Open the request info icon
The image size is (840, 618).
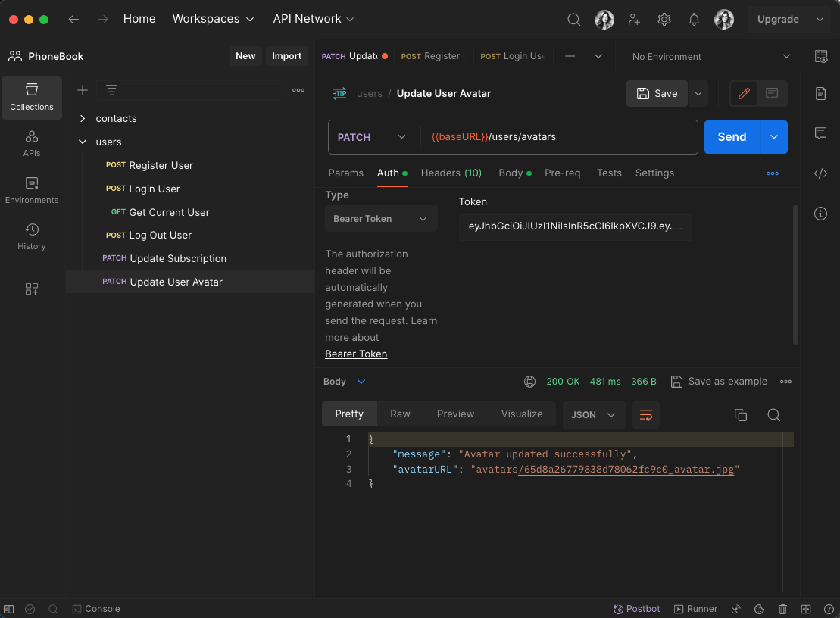(x=821, y=214)
